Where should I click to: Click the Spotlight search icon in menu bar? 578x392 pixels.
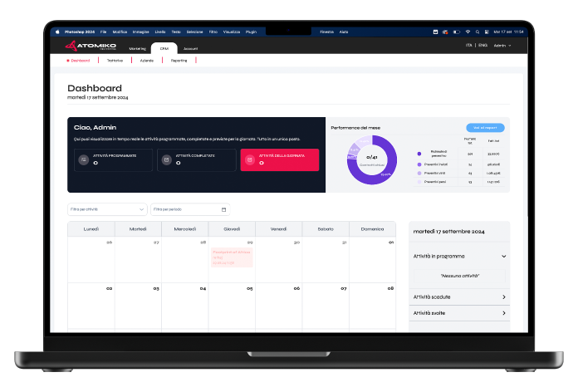coord(477,32)
